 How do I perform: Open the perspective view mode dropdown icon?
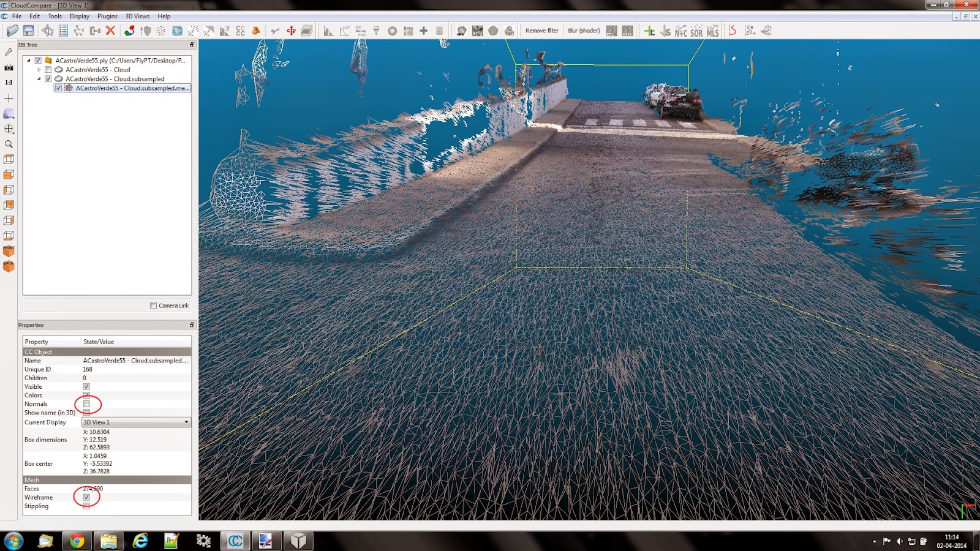click(x=9, y=113)
